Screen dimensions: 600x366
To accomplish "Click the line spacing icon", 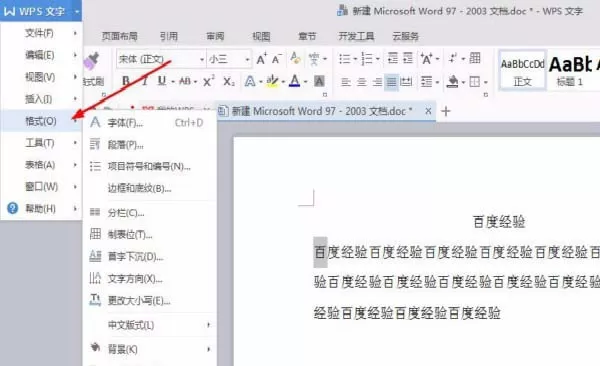I will (x=426, y=82).
